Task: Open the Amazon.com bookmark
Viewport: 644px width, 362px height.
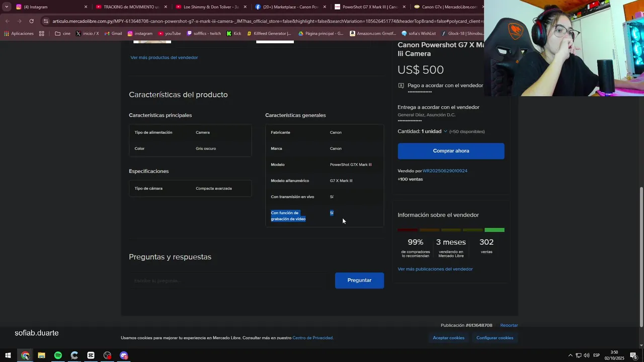Action: [373, 34]
